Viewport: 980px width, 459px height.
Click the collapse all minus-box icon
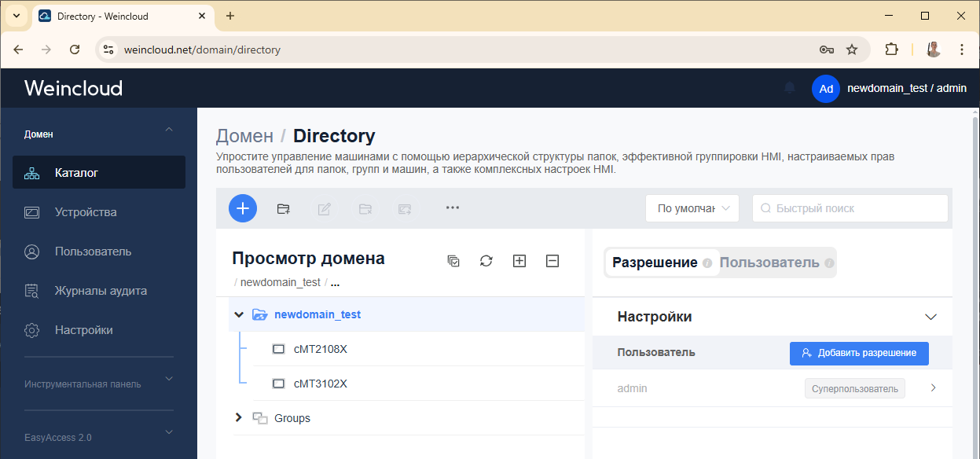coord(552,261)
